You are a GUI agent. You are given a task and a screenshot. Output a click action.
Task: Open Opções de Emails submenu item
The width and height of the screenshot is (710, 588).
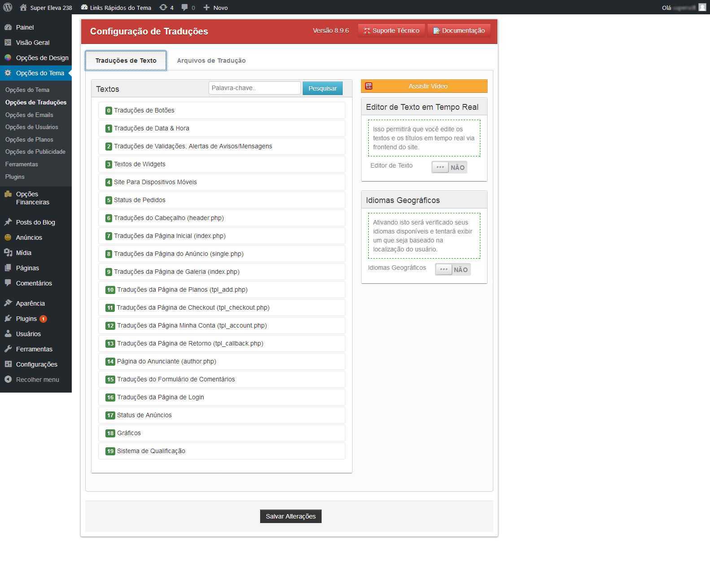pyautogui.click(x=29, y=115)
